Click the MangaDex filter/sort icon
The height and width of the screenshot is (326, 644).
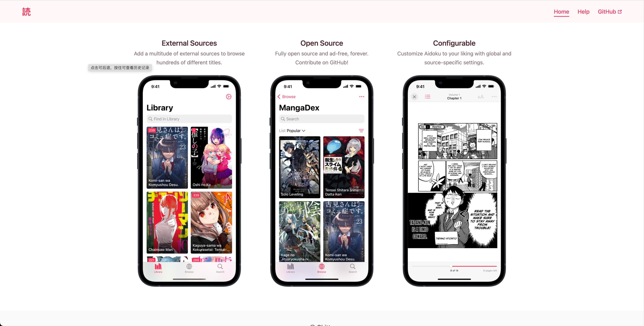[x=361, y=131]
